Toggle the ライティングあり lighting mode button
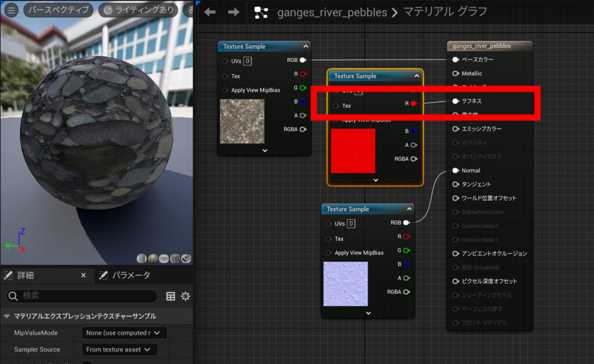 point(137,10)
